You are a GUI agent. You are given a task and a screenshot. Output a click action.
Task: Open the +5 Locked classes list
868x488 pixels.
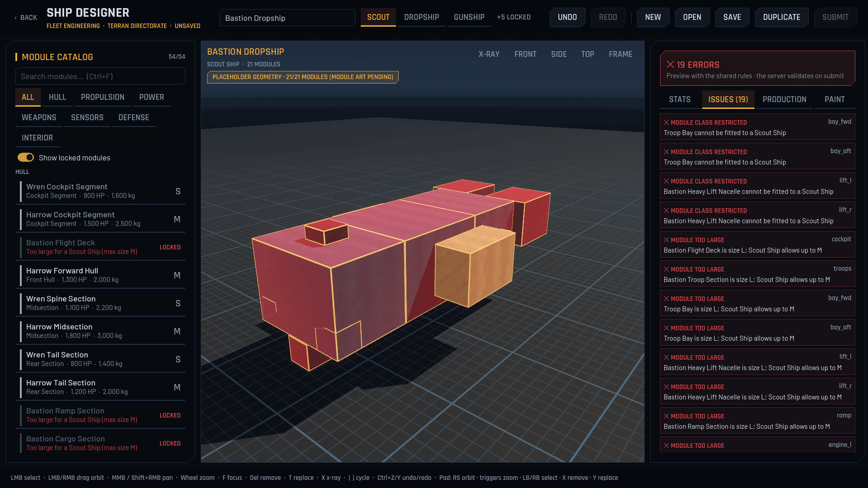514,17
